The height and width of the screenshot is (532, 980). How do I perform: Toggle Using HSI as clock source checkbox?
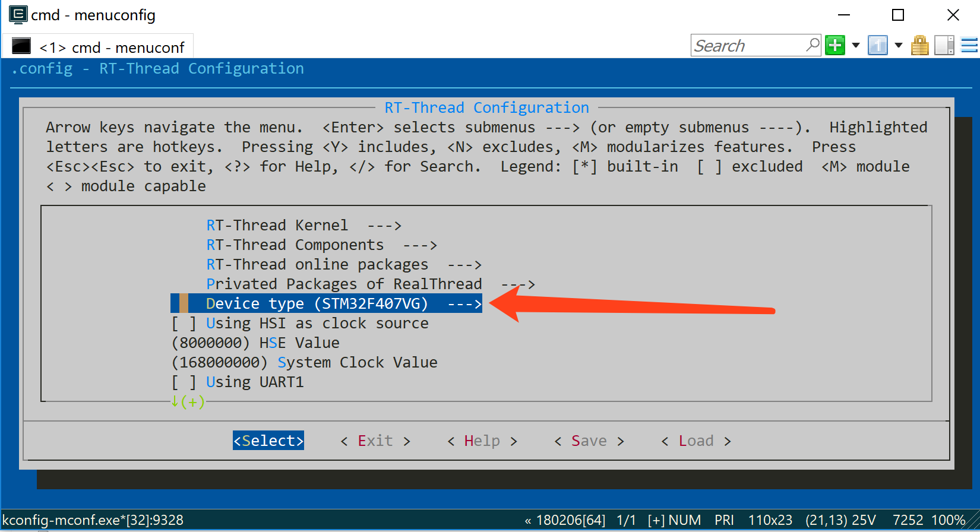(x=184, y=324)
